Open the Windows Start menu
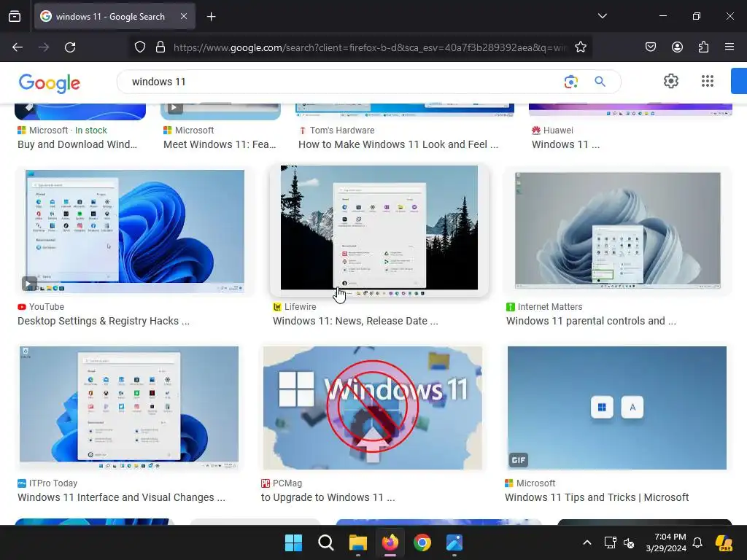The width and height of the screenshot is (747, 560). tap(293, 542)
